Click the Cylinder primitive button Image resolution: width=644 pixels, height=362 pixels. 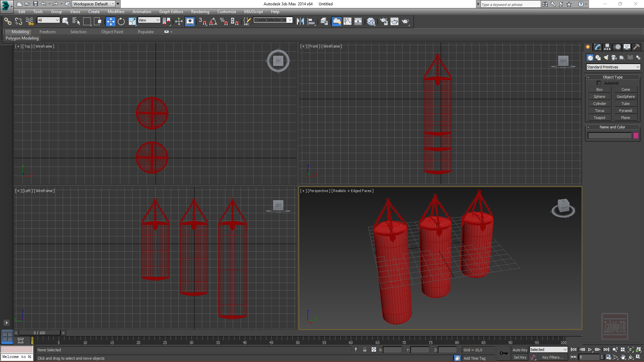click(599, 104)
